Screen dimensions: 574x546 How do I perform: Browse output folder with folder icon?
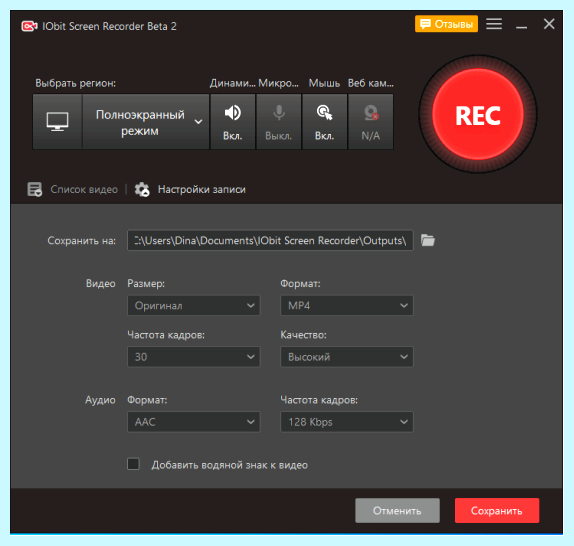[428, 240]
